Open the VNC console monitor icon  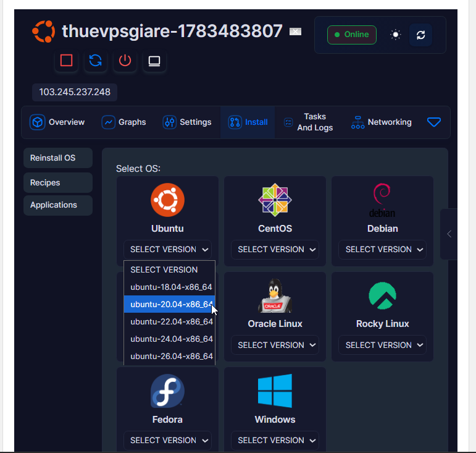pos(154,61)
